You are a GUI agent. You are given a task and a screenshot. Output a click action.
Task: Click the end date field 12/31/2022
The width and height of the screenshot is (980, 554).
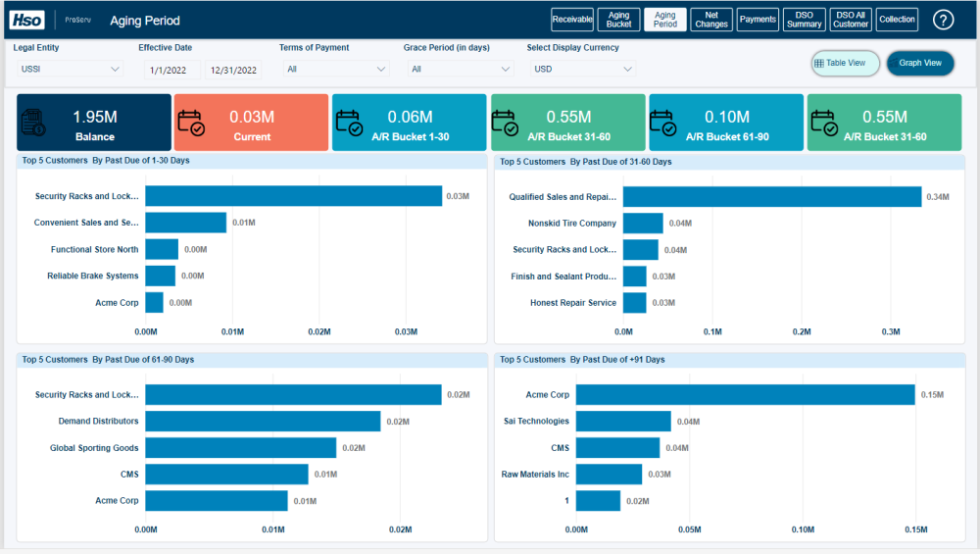pyautogui.click(x=233, y=70)
